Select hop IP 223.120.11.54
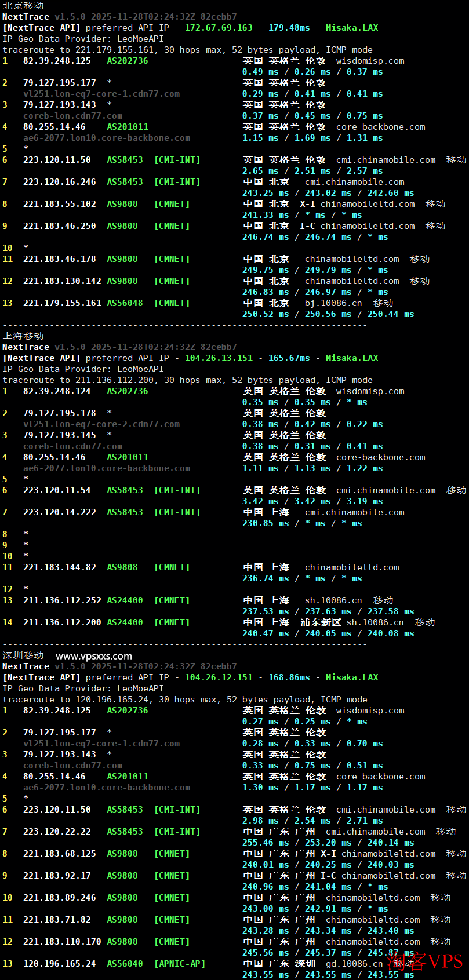The width and height of the screenshot is (469, 980). 57,490
